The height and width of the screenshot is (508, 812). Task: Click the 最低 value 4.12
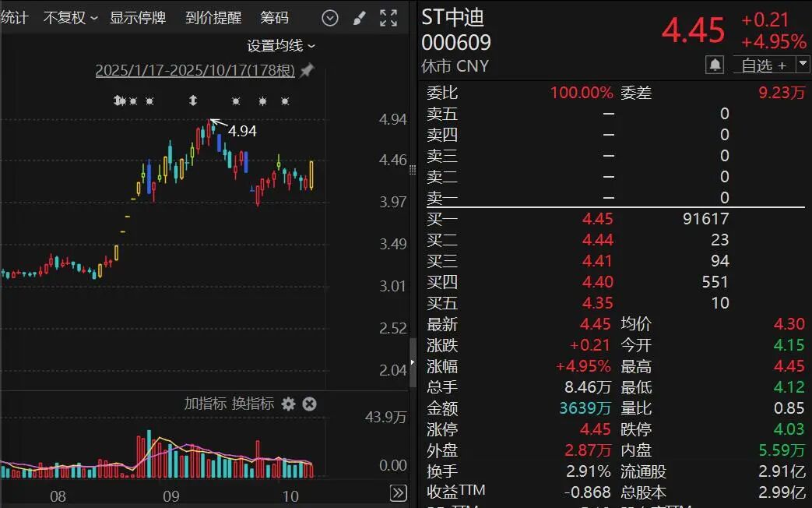tap(789, 387)
